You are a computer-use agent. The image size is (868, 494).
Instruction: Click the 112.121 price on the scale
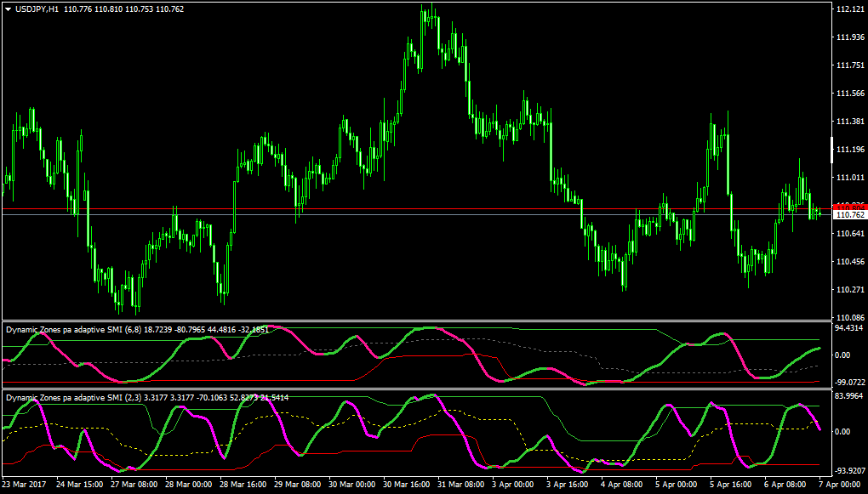click(x=849, y=9)
